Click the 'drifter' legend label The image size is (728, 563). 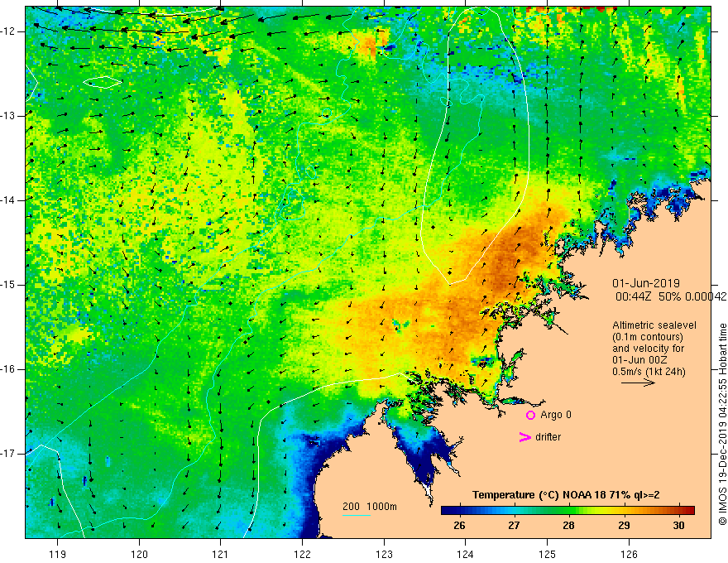548,437
